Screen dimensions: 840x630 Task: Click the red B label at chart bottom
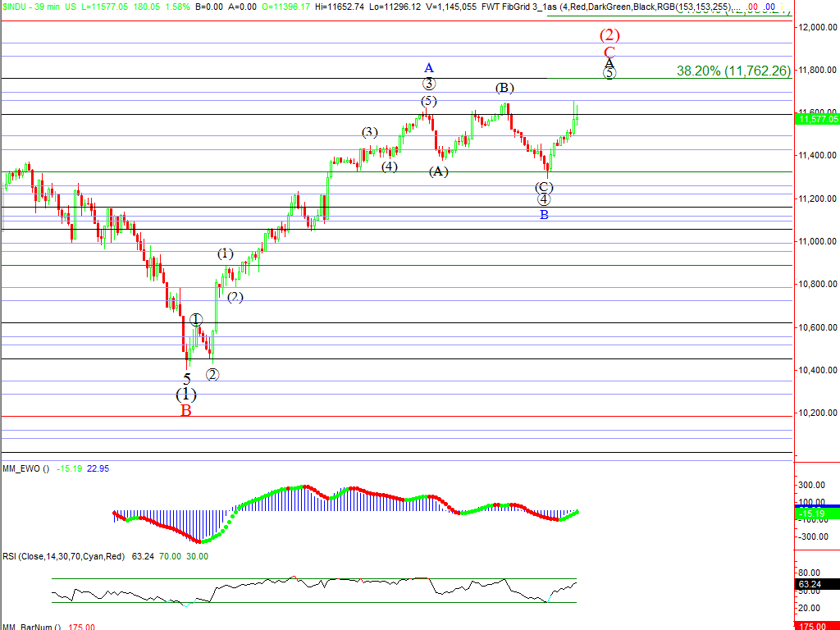(x=186, y=410)
